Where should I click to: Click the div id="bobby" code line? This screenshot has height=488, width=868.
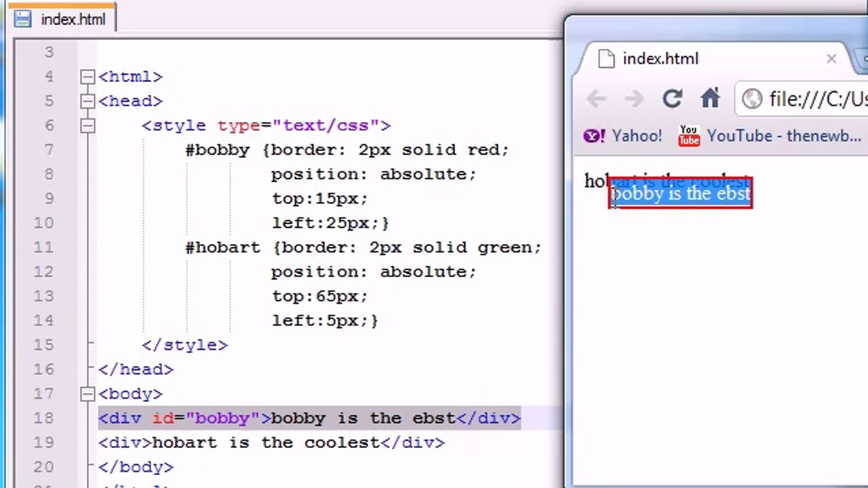[310, 418]
